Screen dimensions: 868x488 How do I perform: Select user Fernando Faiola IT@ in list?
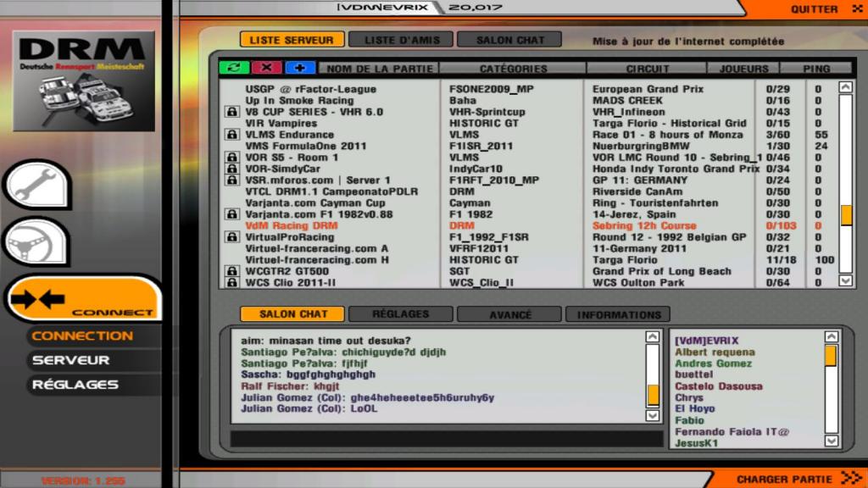coord(732,431)
